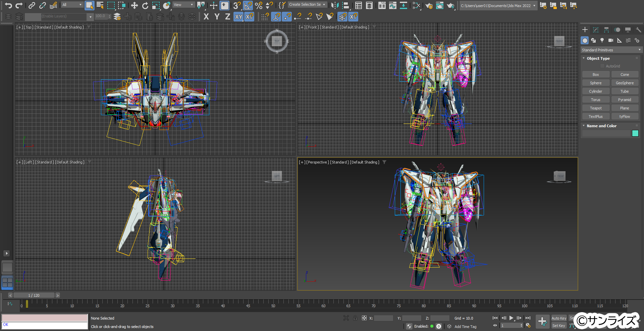Click the Align tool icon

[x=345, y=5]
